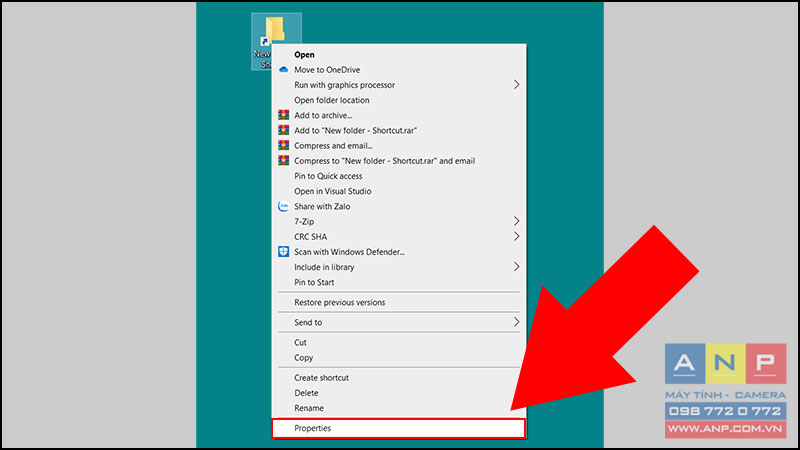Select Cut in the context menu
This screenshot has height=450, width=800.
[398, 342]
